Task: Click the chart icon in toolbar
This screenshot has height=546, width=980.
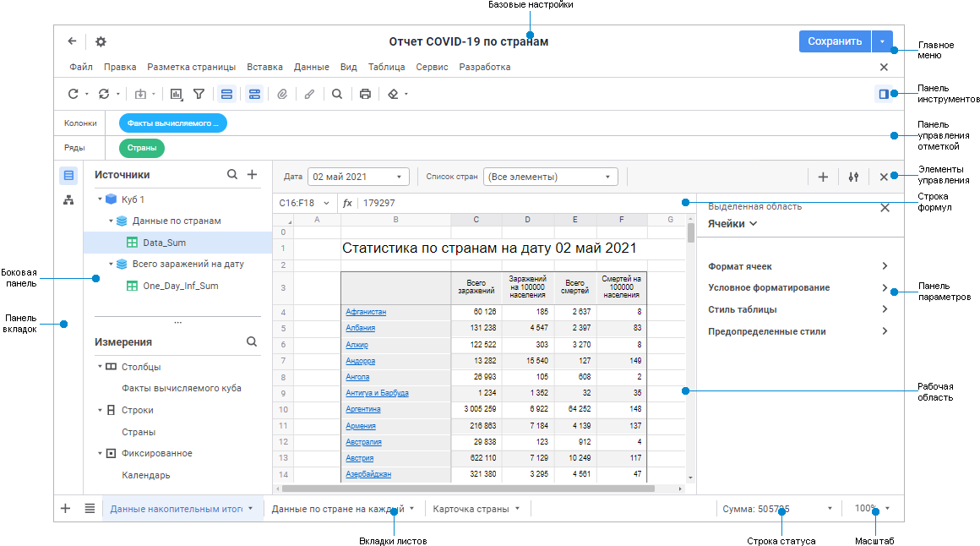Action: (x=177, y=94)
